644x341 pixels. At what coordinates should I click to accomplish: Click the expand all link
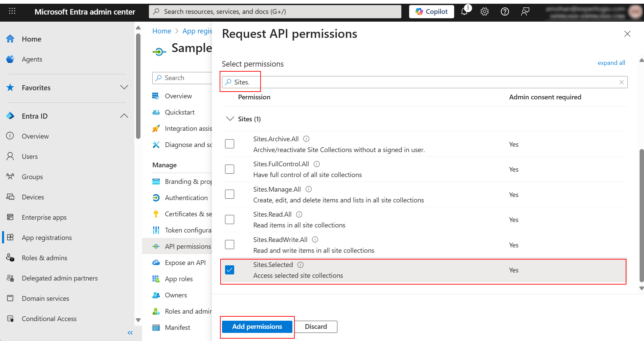tap(611, 63)
